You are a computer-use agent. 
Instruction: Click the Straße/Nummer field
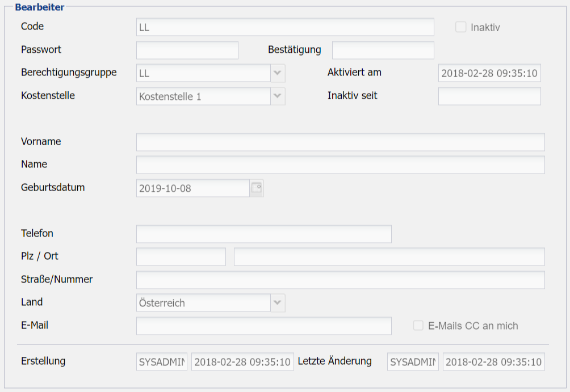coord(340,280)
